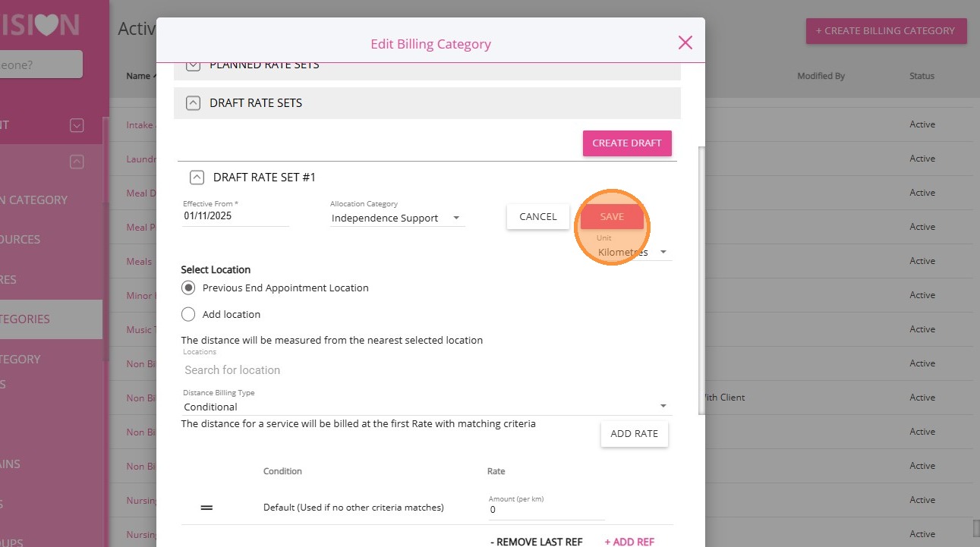Click the Add Rate button

(x=634, y=434)
